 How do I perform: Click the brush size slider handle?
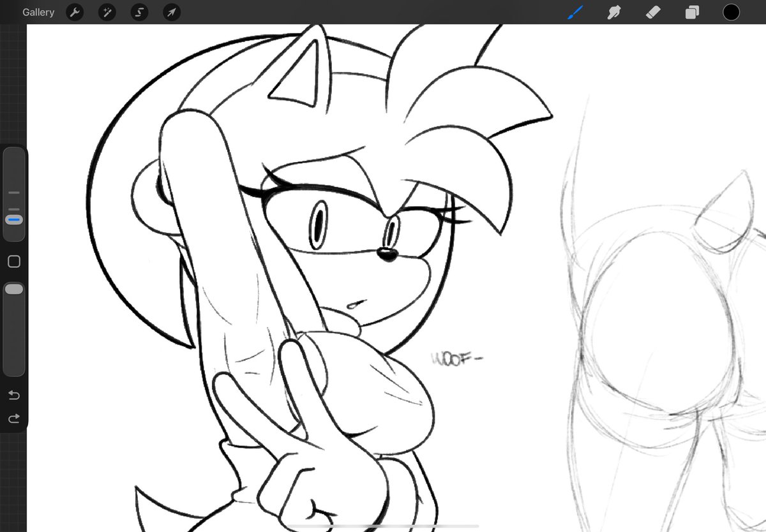(14, 219)
